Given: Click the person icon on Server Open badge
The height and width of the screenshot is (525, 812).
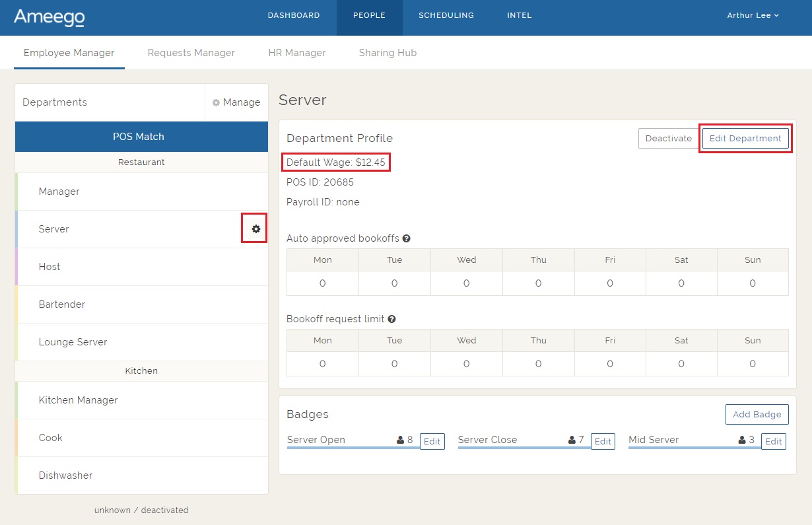Looking at the screenshot, I should [400, 440].
